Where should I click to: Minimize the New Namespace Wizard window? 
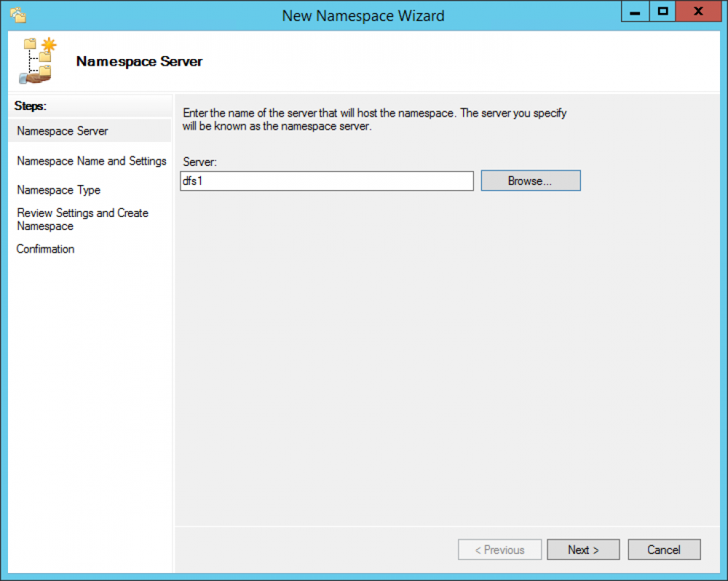pyautogui.click(x=634, y=12)
